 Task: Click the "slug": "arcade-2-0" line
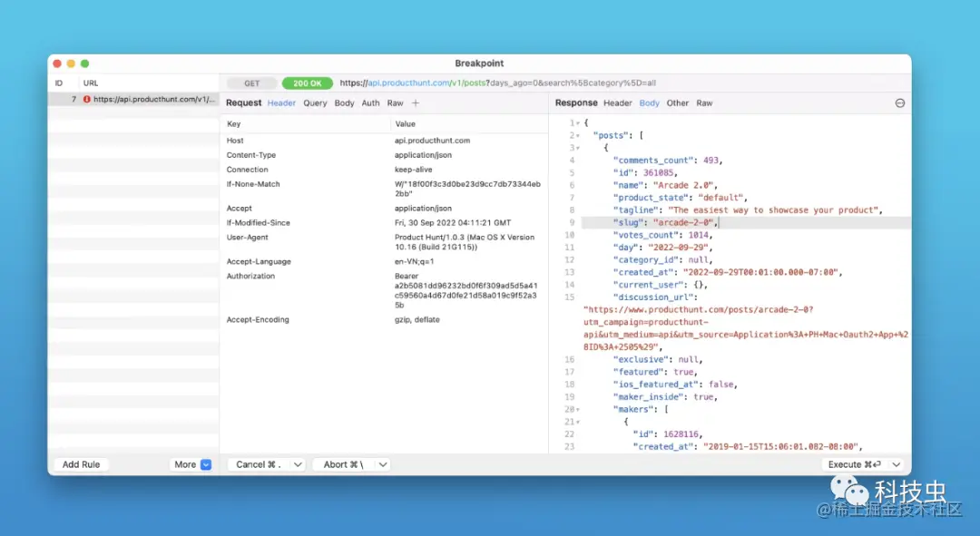(666, 222)
